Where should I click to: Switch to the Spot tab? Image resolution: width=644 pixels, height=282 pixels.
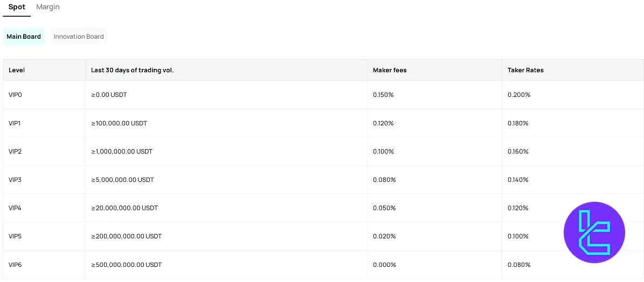[x=17, y=8]
